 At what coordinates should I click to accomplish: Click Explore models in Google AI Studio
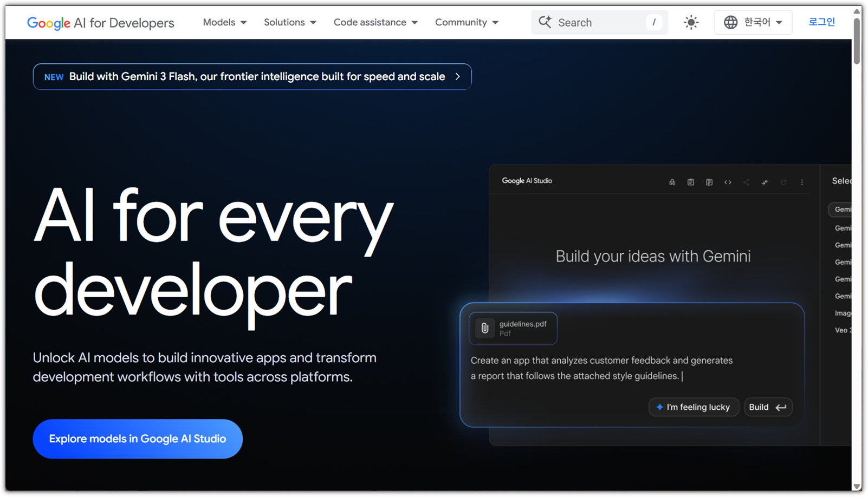tap(138, 439)
